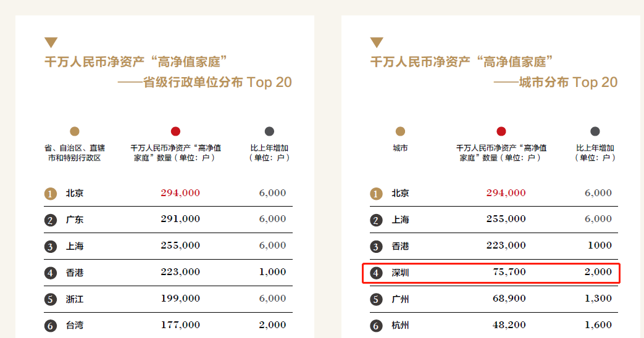Screen dimensions: 644x338
Task: Click the 68,900 household value for 广州
Action: pyautogui.click(x=509, y=299)
